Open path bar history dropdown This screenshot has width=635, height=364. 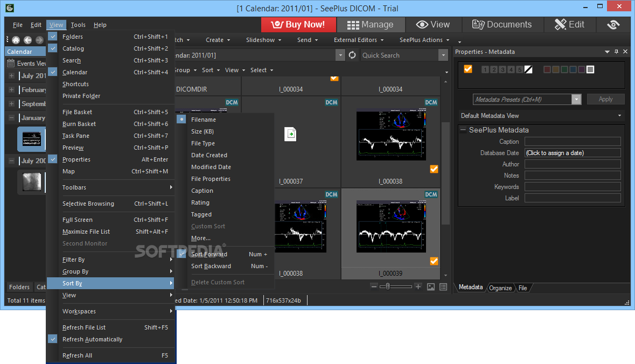[x=340, y=55]
